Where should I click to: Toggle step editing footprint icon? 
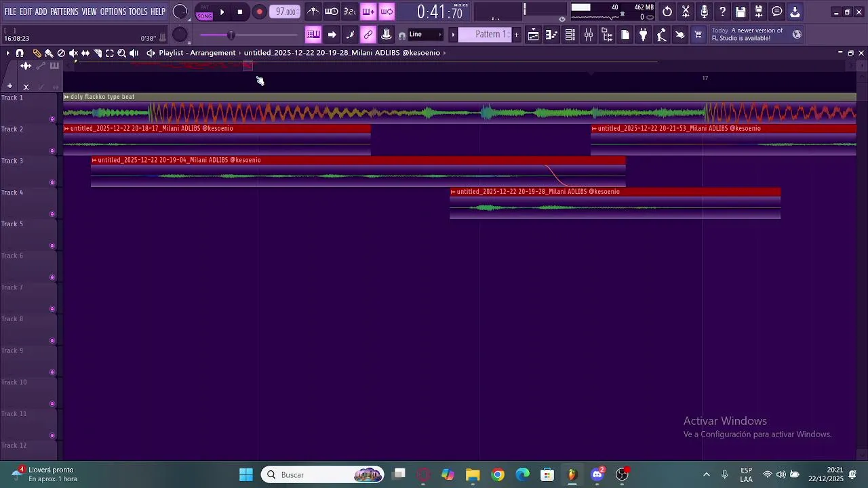(350, 35)
